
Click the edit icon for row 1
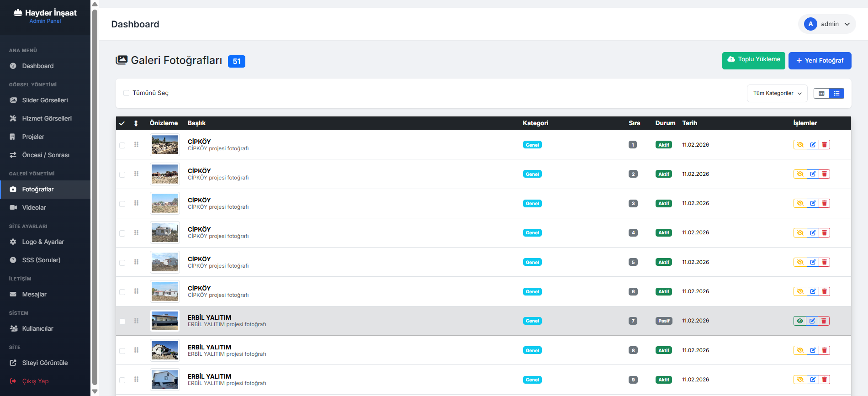click(813, 145)
